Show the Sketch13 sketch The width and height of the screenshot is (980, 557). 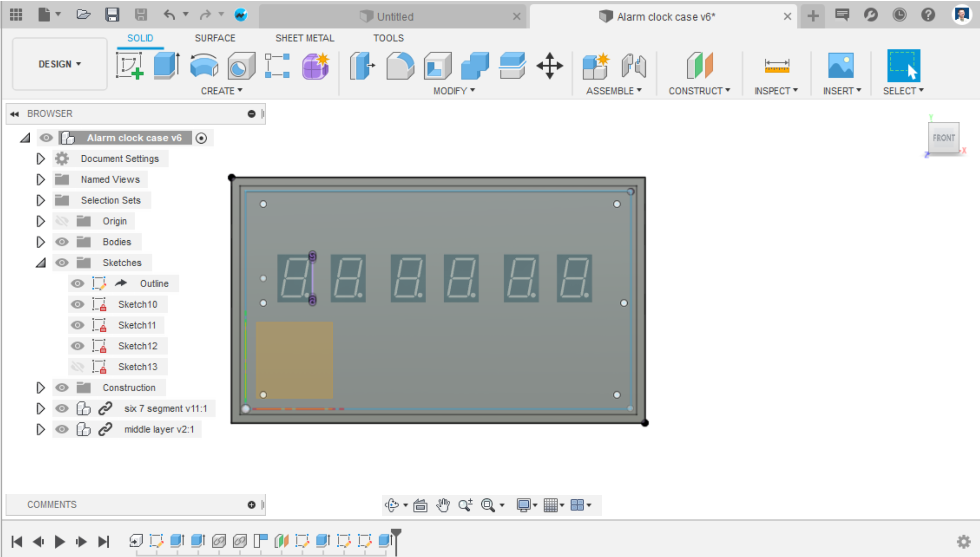(78, 367)
